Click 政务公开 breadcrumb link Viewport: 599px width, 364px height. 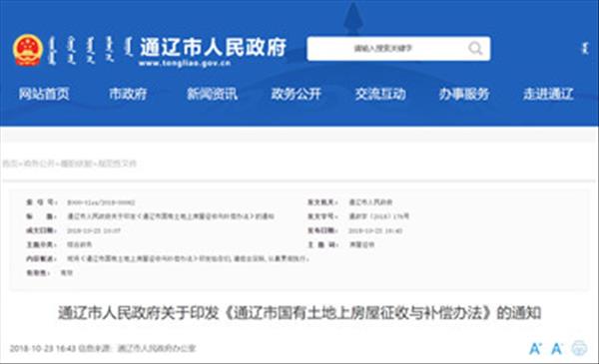click(x=39, y=164)
